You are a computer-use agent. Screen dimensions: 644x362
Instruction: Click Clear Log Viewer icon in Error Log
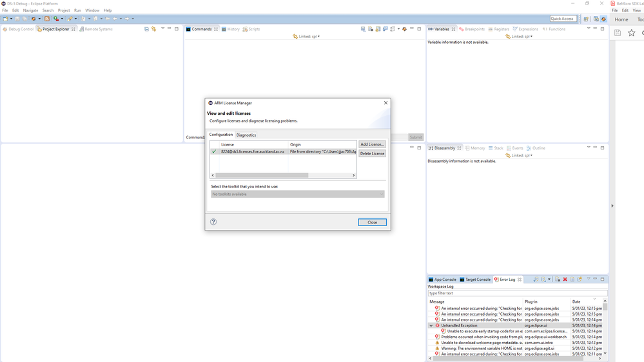pos(558,279)
